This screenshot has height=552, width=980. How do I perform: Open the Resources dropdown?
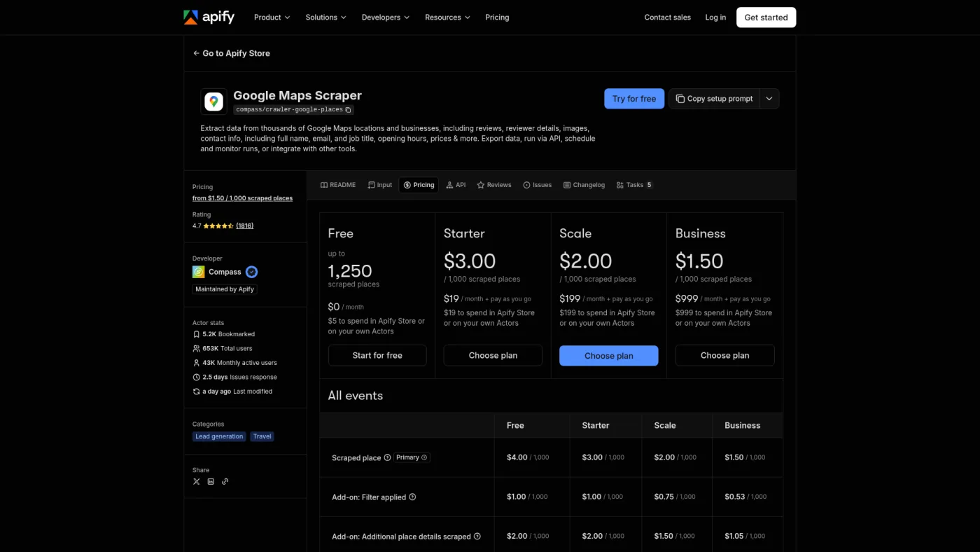pyautogui.click(x=447, y=18)
